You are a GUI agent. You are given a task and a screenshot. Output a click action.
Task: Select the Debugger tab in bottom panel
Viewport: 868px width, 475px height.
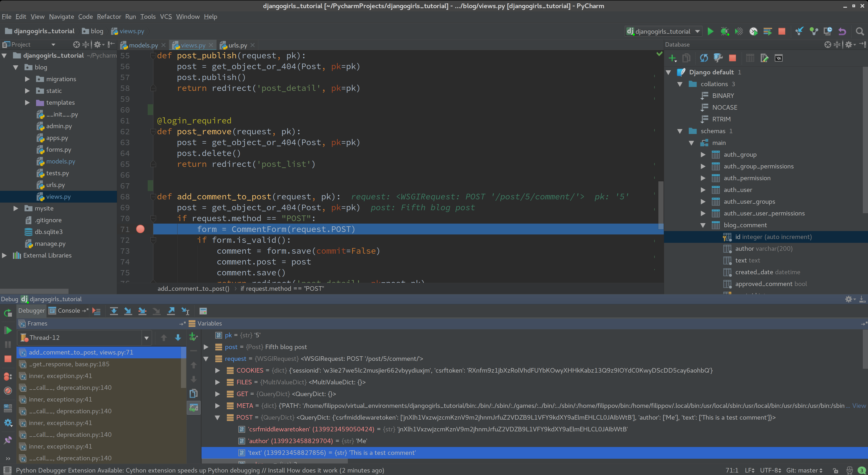[32, 310]
